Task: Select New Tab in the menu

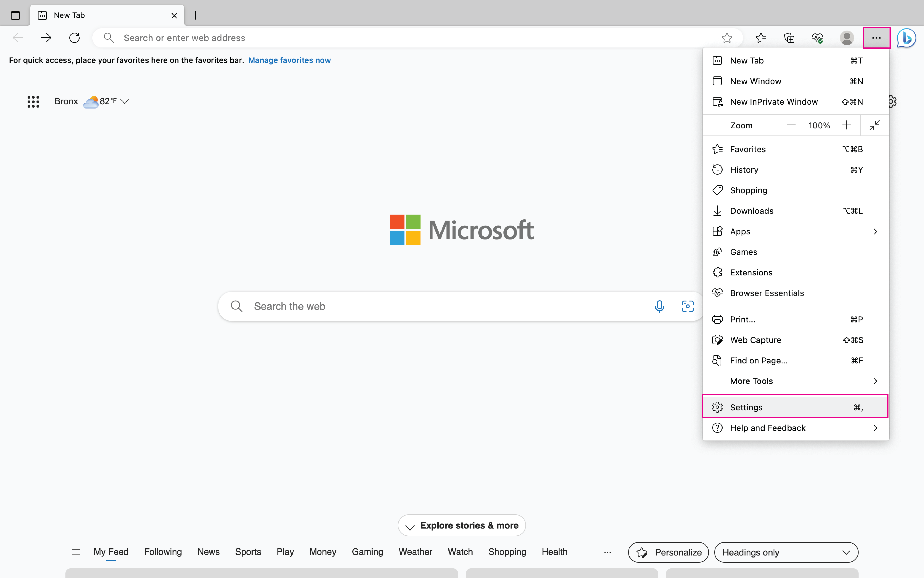Action: click(x=796, y=60)
